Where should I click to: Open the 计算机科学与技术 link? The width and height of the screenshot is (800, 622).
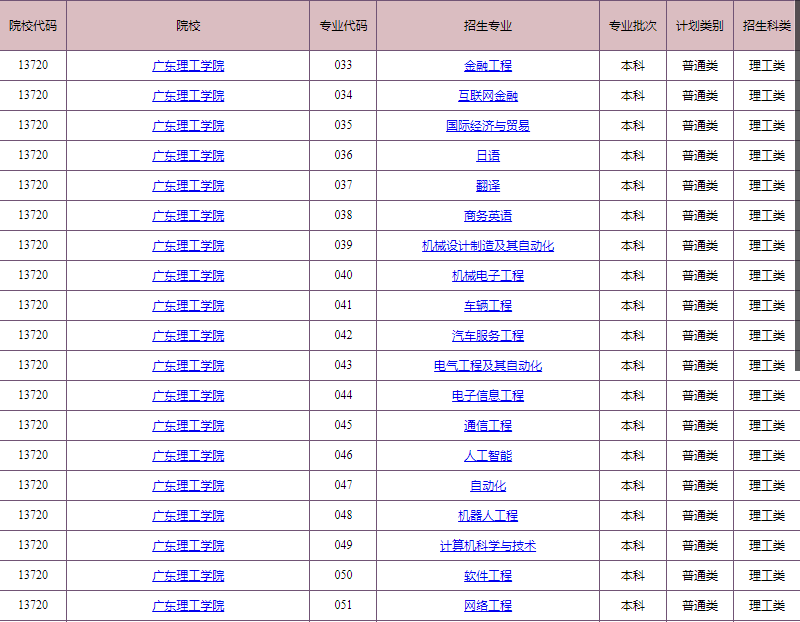(488, 546)
